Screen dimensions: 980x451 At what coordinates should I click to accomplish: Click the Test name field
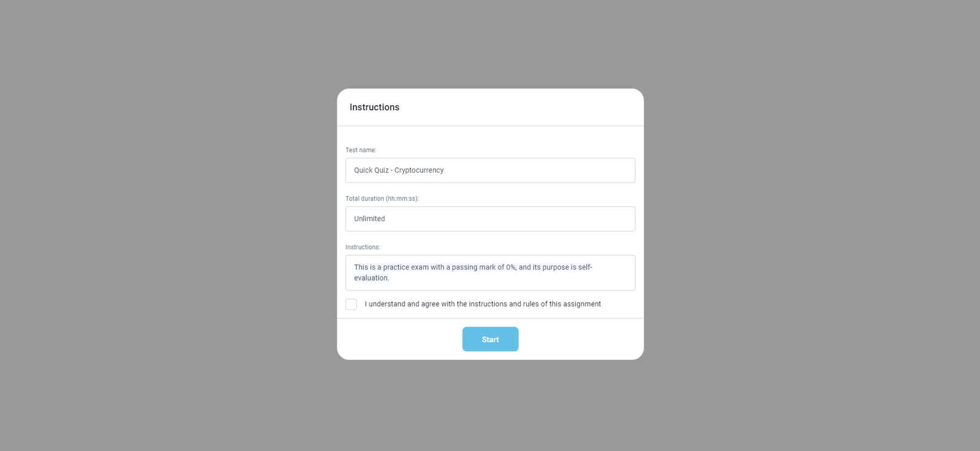pos(490,170)
